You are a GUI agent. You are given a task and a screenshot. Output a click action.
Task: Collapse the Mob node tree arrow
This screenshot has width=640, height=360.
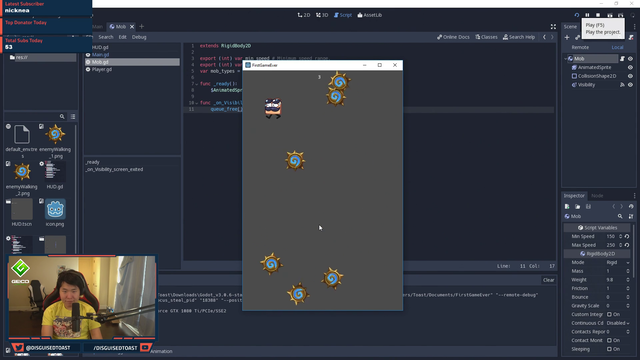click(x=566, y=59)
